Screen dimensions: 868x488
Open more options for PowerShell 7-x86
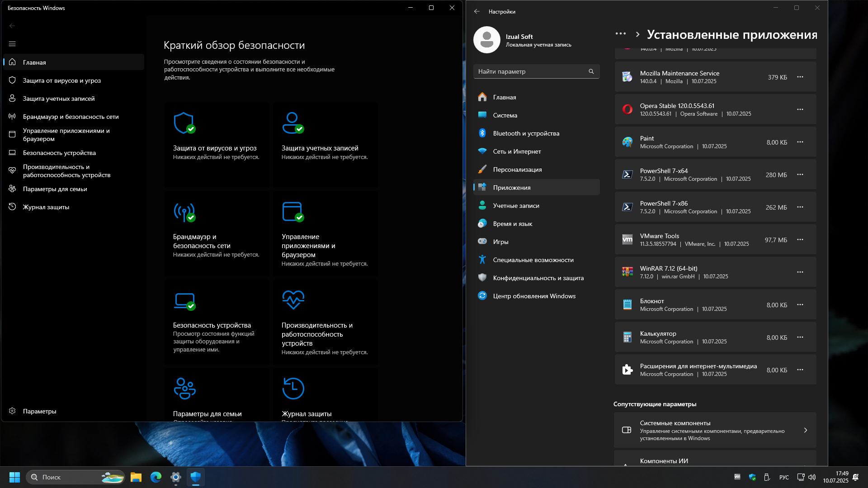pyautogui.click(x=800, y=207)
